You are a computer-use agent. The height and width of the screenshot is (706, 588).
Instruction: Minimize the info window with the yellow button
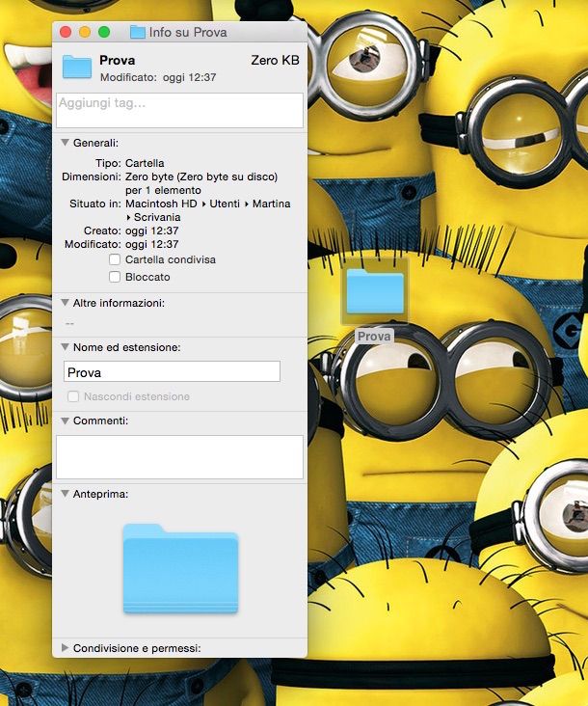[x=85, y=32]
